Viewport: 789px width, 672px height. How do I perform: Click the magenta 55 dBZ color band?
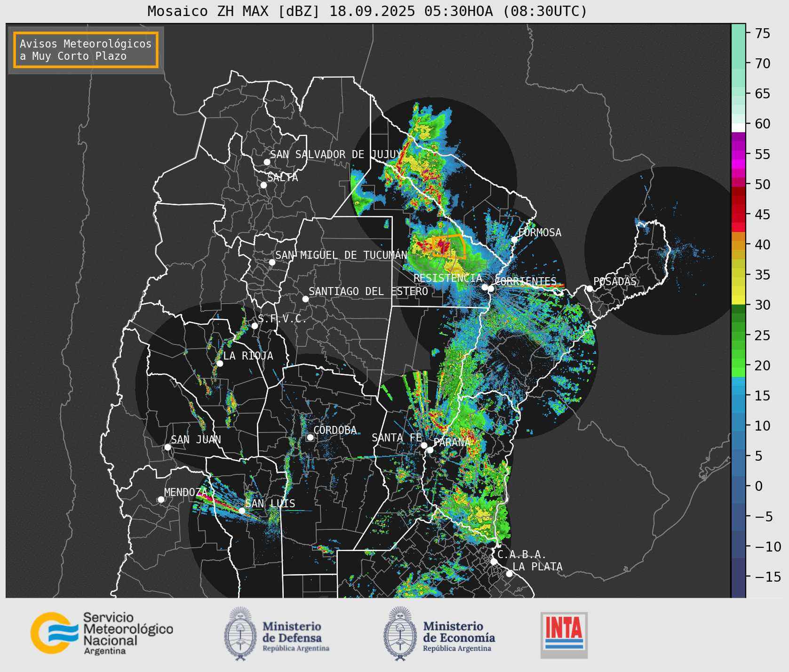[x=738, y=155]
